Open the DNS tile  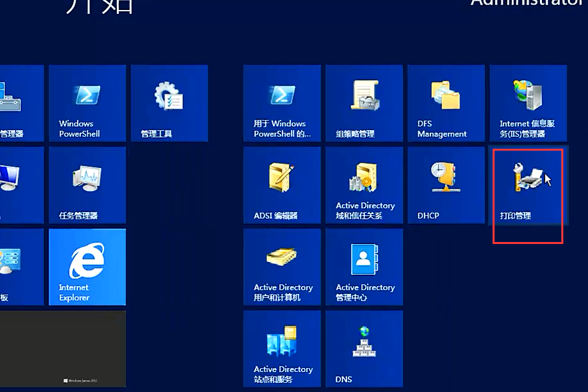click(x=364, y=349)
